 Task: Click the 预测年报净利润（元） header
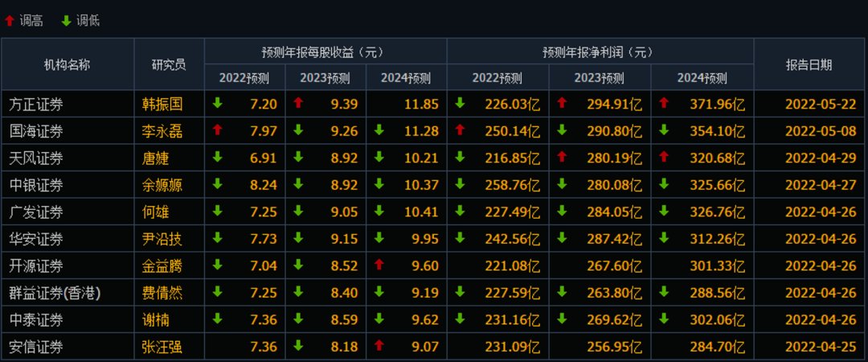point(600,52)
